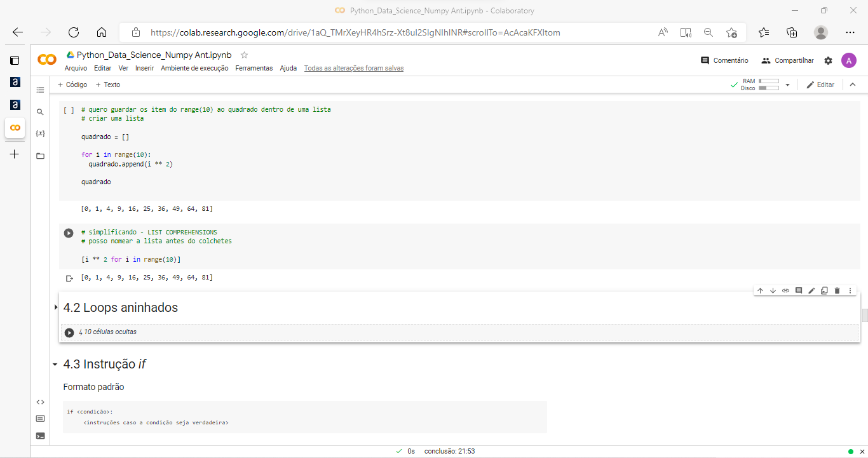The height and width of the screenshot is (458, 868).
Task: Open the Editar menu
Action: [102, 68]
